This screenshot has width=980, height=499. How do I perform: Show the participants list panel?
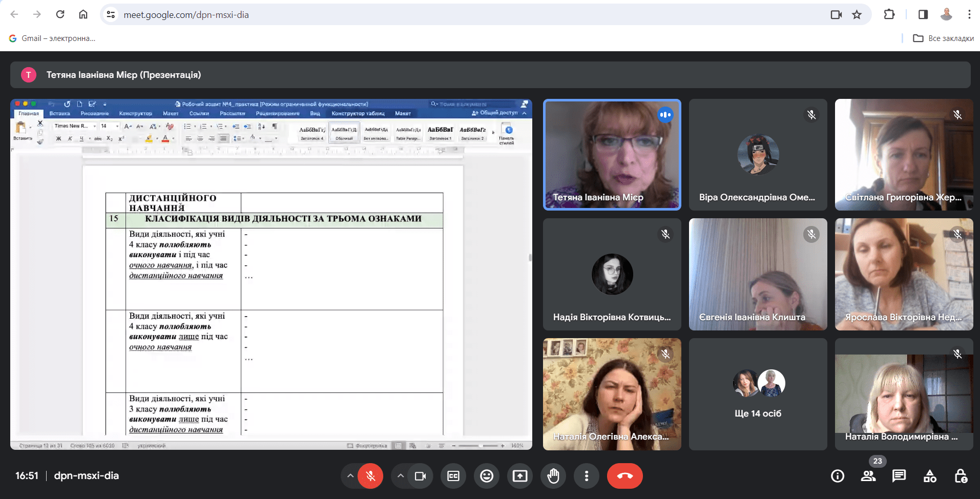click(868, 476)
